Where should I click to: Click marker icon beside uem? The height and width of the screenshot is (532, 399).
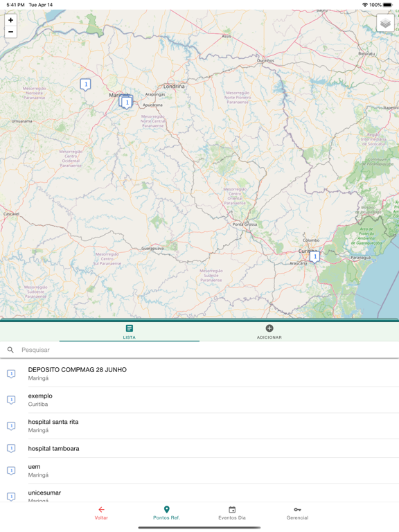(x=11, y=471)
